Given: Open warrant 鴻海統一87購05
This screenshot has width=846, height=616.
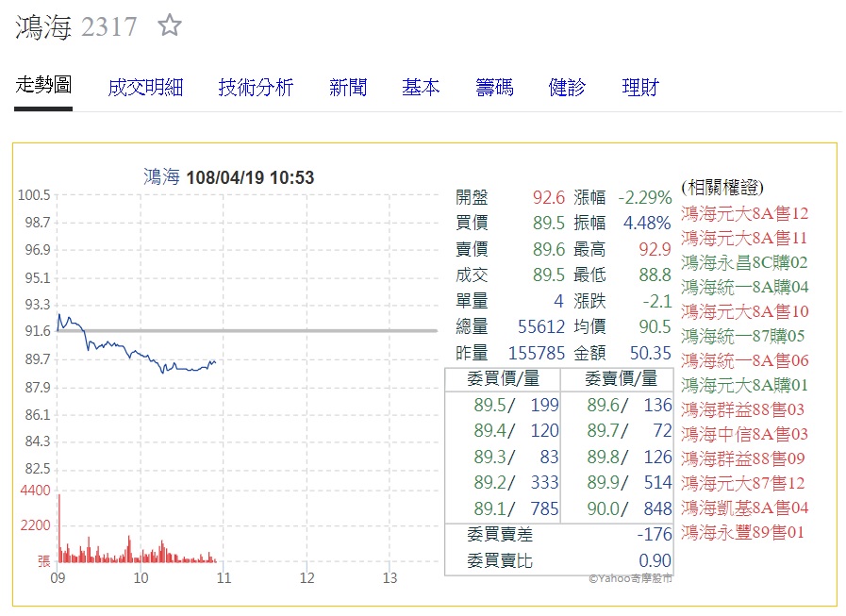Looking at the screenshot, I should [743, 336].
